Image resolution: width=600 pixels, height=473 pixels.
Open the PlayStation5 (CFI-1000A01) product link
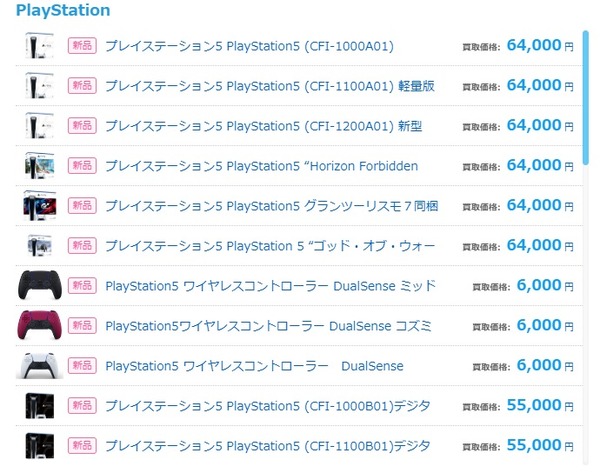click(x=249, y=46)
